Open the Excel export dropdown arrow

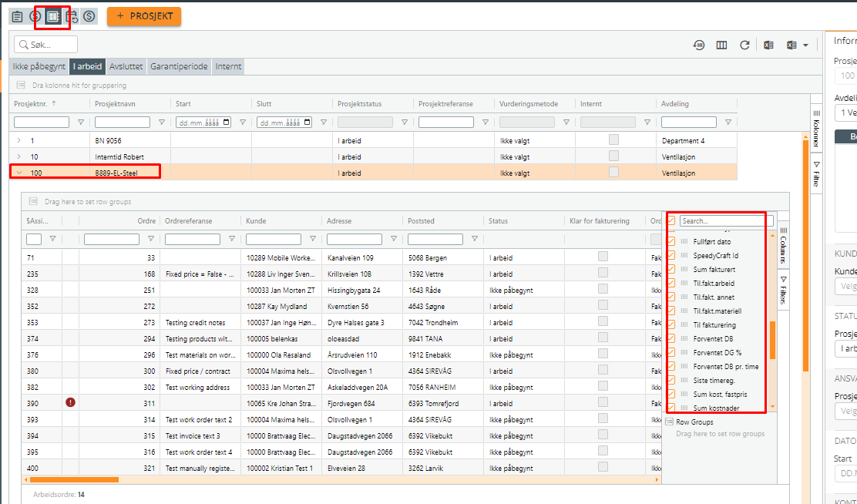tap(805, 45)
